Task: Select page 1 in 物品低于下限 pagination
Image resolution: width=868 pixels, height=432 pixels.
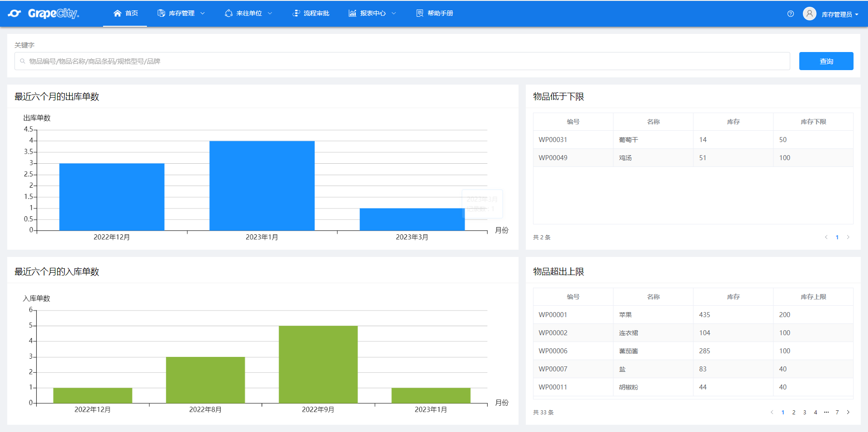Action: (x=837, y=237)
